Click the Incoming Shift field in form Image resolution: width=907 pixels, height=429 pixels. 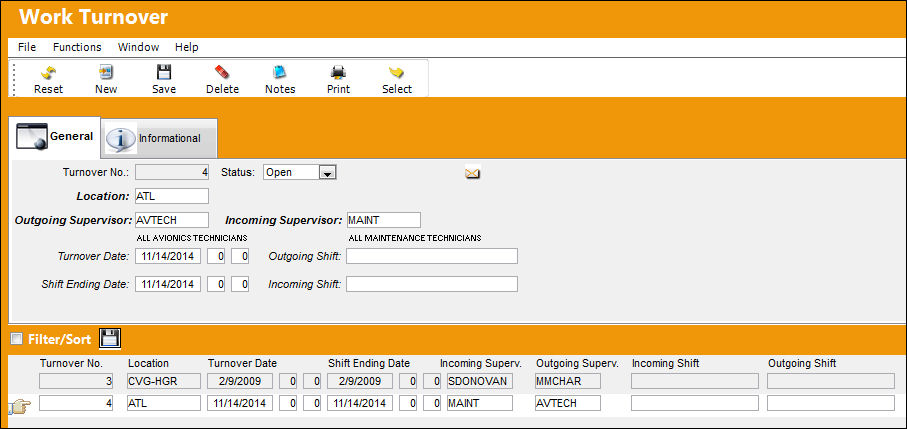click(x=432, y=284)
